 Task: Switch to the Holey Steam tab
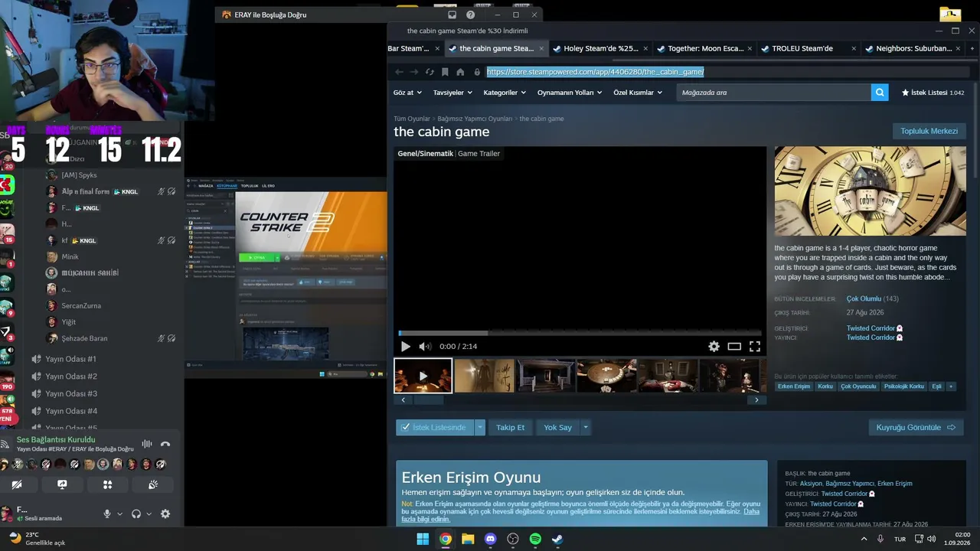[600, 48]
